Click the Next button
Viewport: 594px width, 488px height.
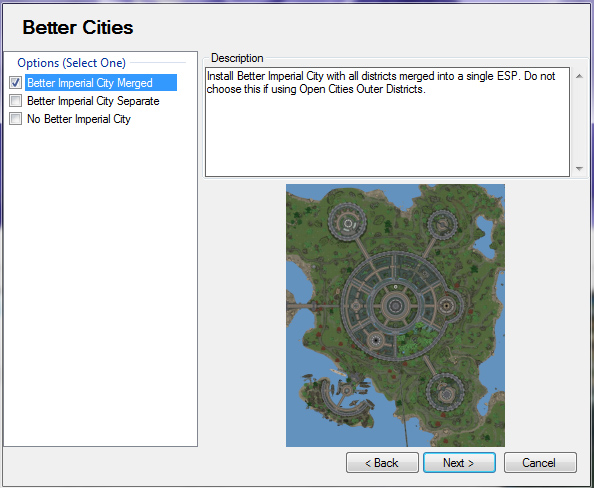point(459,463)
